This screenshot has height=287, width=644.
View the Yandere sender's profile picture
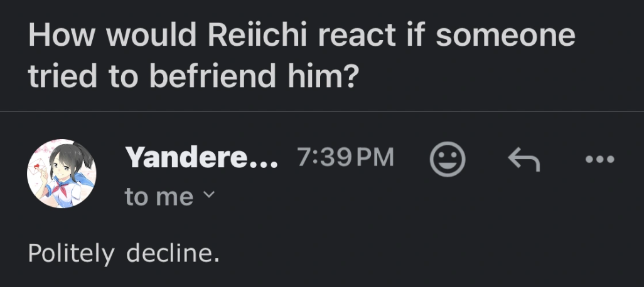(x=62, y=174)
